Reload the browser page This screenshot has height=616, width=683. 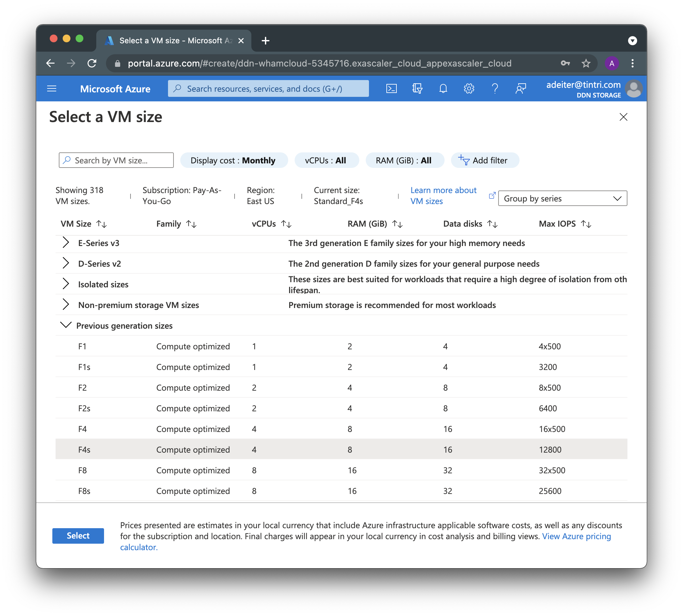tap(92, 63)
